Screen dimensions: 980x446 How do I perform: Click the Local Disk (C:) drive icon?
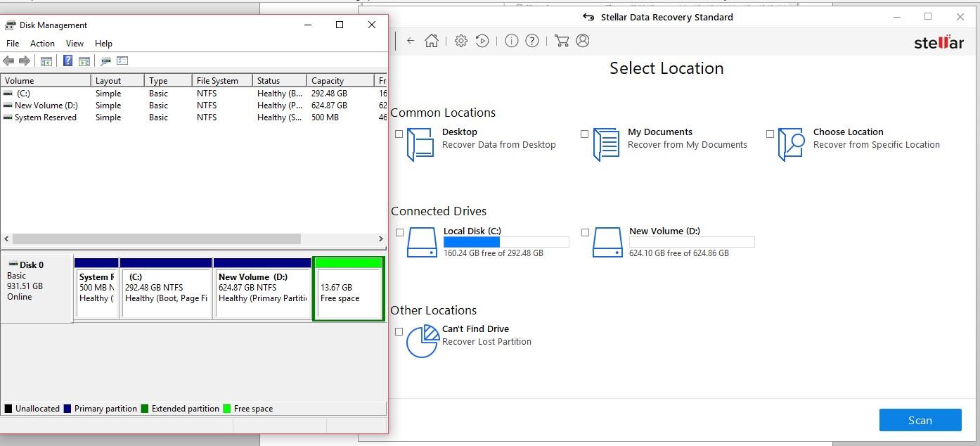point(422,242)
